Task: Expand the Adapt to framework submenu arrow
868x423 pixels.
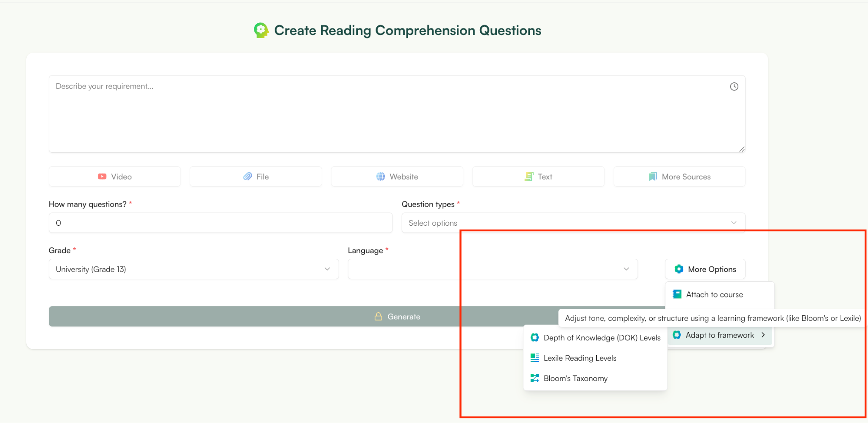Action: (x=763, y=335)
